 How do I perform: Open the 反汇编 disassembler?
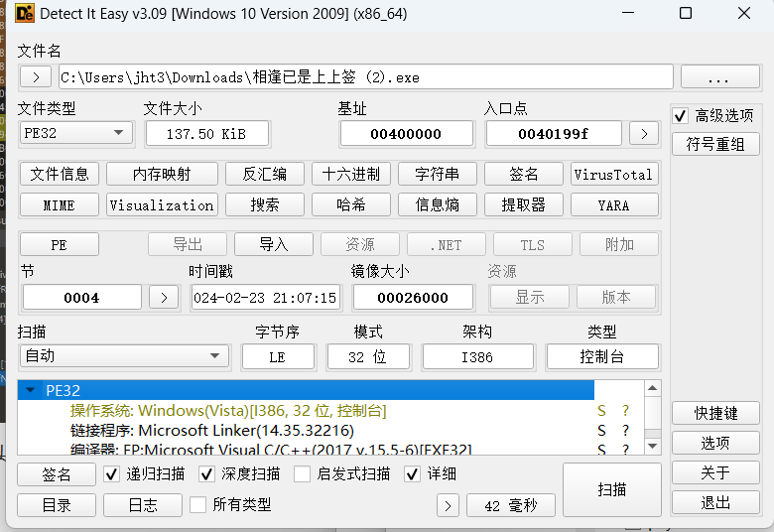[265, 174]
